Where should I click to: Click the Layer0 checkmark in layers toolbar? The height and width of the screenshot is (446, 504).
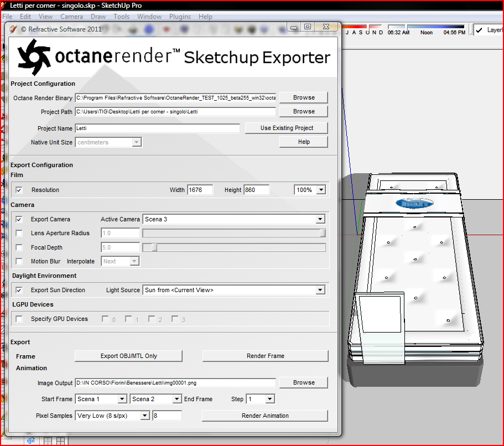pos(479,30)
